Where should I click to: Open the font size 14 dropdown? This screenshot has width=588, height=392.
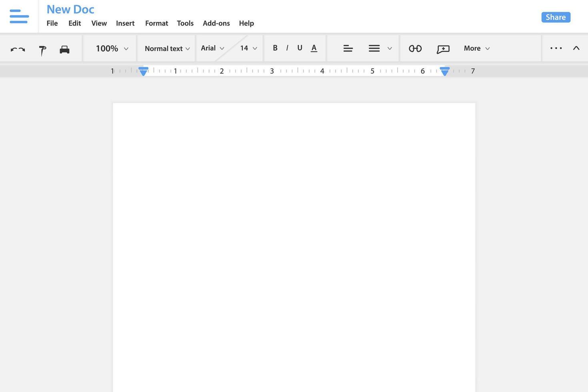coord(248,48)
